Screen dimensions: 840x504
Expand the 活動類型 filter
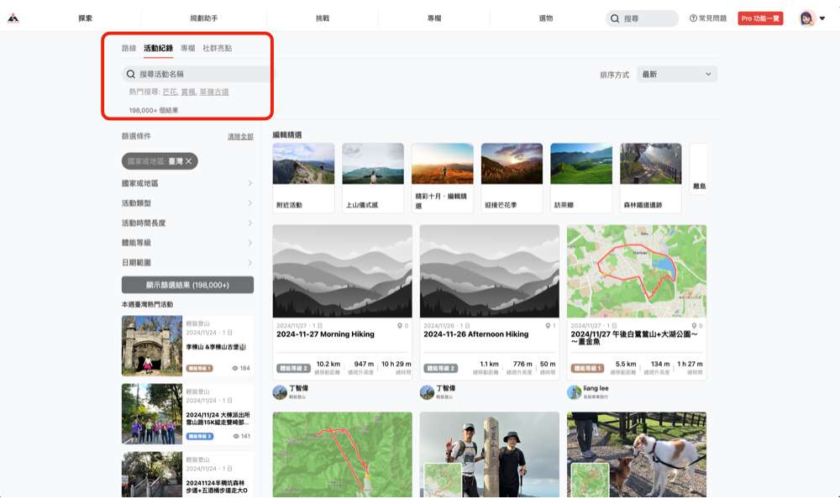[x=187, y=203]
